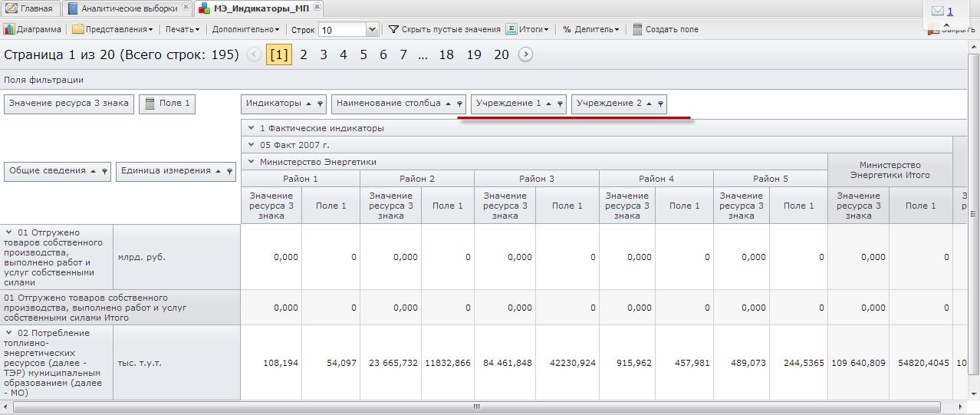The image size is (980, 415).
Task: Open filter icon on Единица измерения
Action: 230,172
